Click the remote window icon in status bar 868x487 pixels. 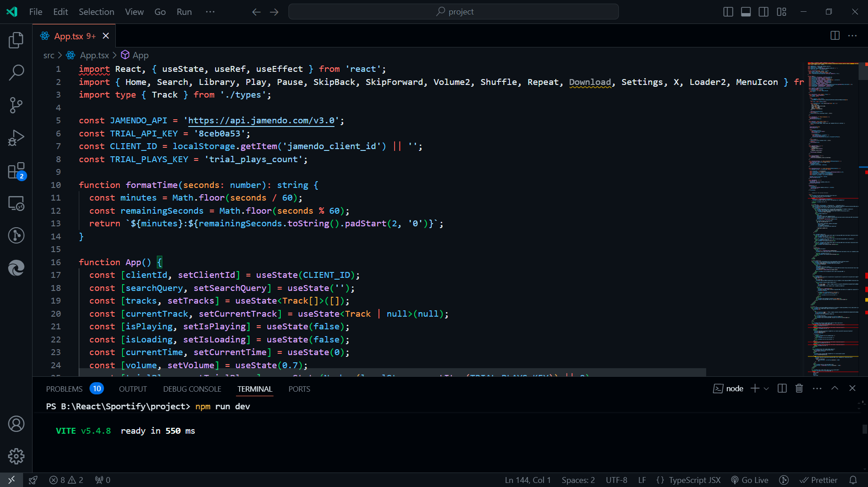pos(11,480)
